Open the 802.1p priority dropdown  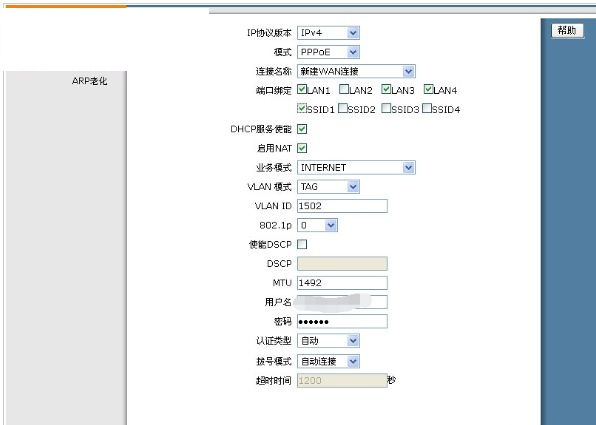[317, 225]
